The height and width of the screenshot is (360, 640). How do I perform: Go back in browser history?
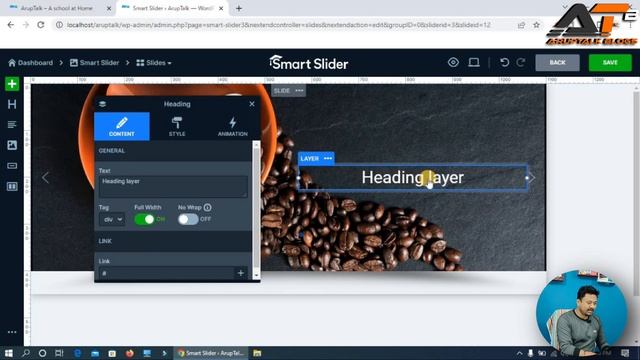(x=11, y=25)
